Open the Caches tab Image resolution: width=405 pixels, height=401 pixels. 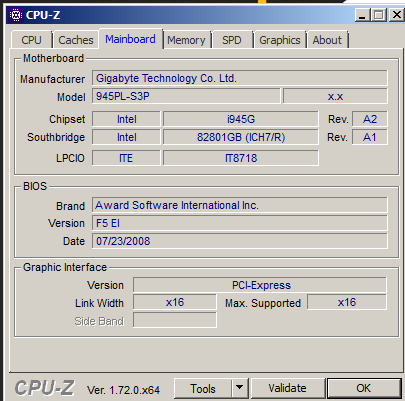click(76, 40)
